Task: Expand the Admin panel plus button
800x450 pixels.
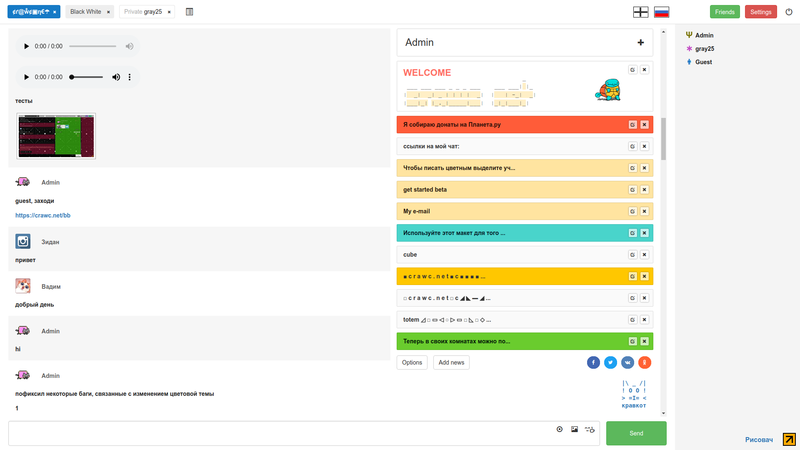Action: (x=640, y=42)
